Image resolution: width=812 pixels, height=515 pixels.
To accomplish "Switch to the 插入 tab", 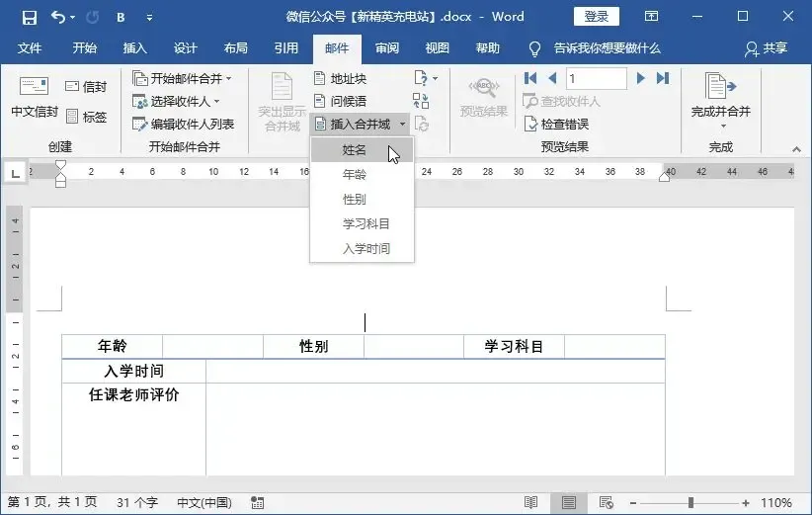I will [x=134, y=48].
